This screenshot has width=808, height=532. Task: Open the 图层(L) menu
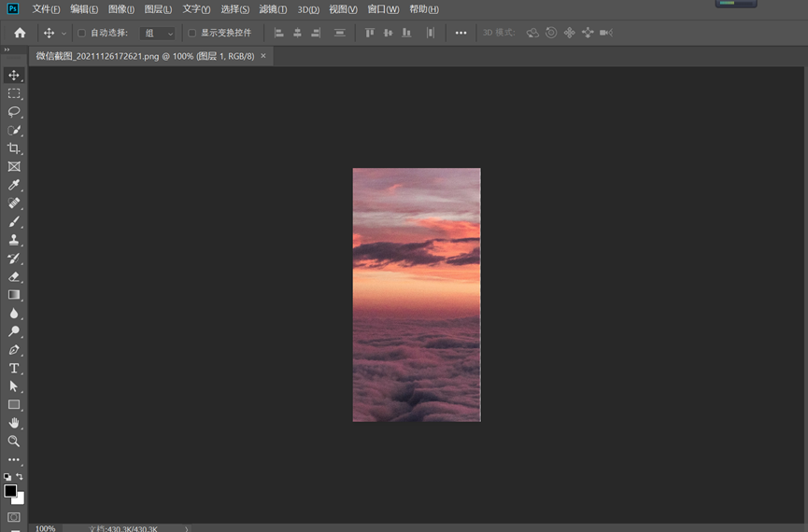[x=158, y=9]
